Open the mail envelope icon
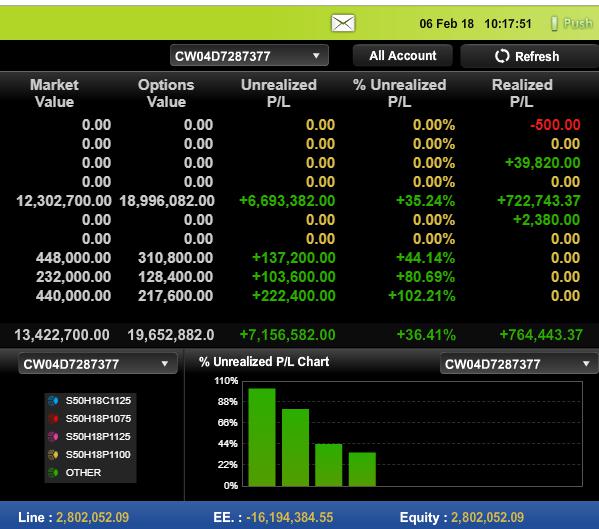The width and height of the screenshot is (599, 529). 343,23
